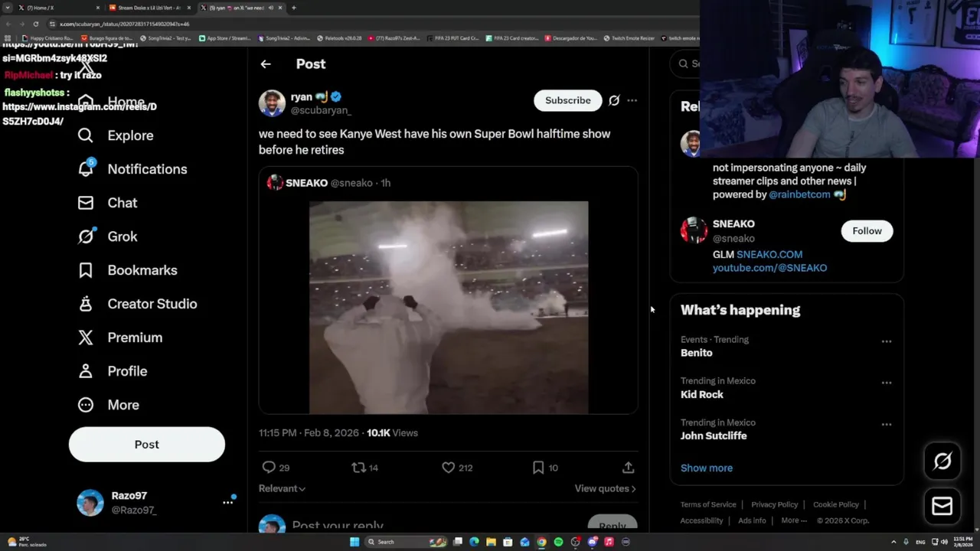Open Grok from the sidebar

point(108,236)
